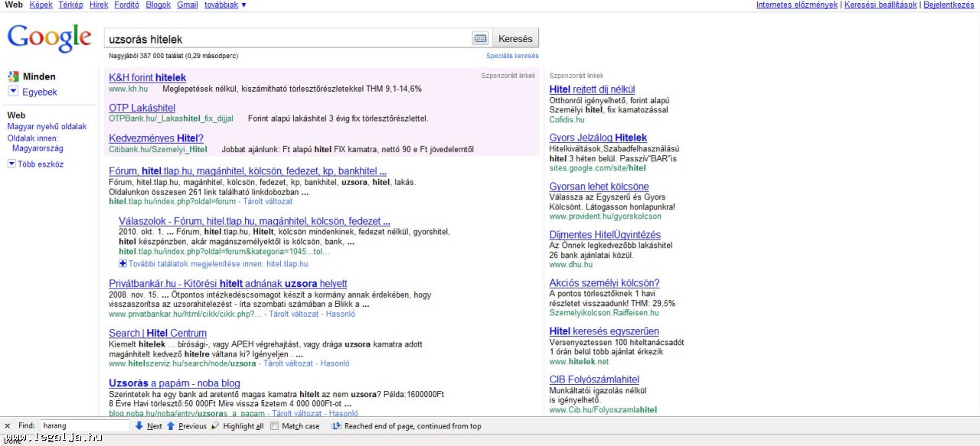The image size is (980, 446).
Task: Open the Gyors Jelzálog Hitelek ad
Action: click(x=598, y=138)
